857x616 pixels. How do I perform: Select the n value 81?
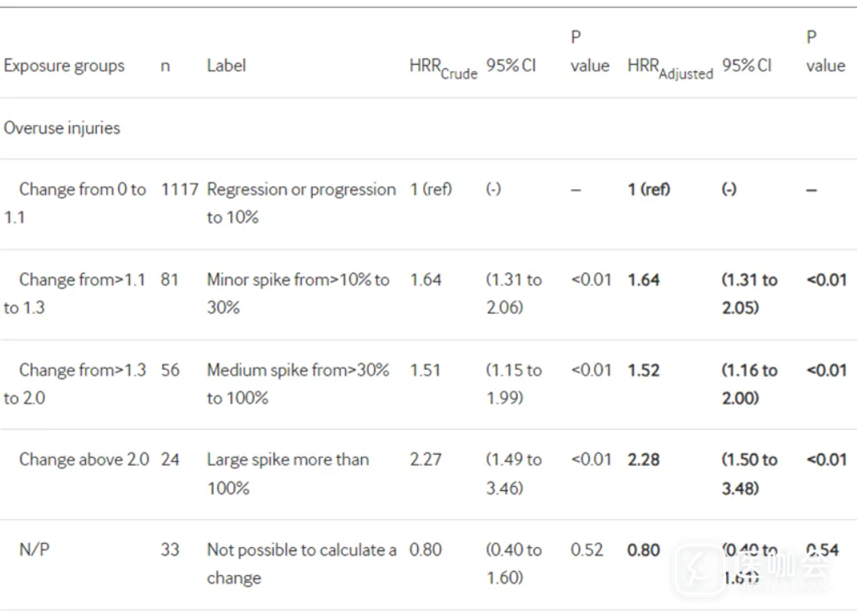tap(169, 280)
